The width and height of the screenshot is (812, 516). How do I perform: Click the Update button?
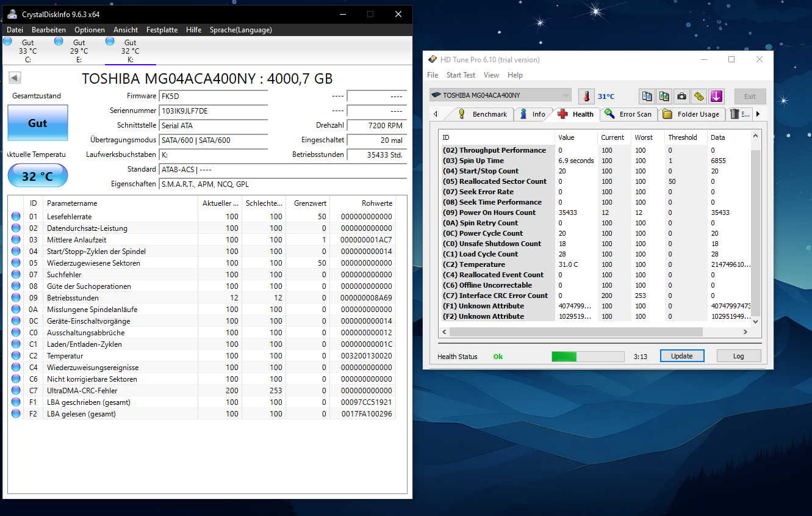click(x=682, y=356)
